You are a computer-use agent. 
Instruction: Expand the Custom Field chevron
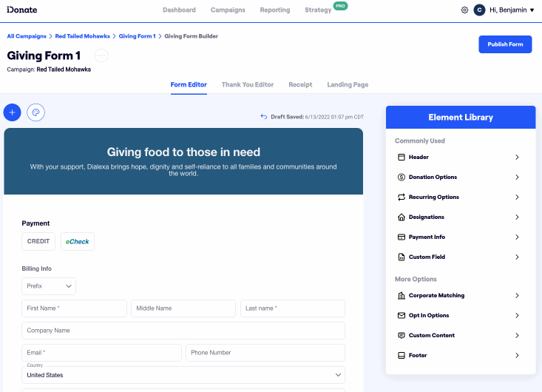click(517, 257)
